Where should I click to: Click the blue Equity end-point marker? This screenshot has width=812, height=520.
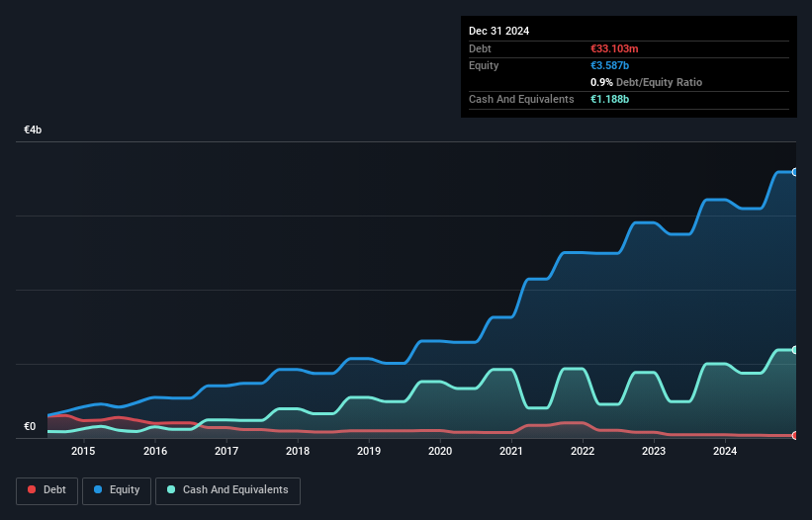[795, 172]
